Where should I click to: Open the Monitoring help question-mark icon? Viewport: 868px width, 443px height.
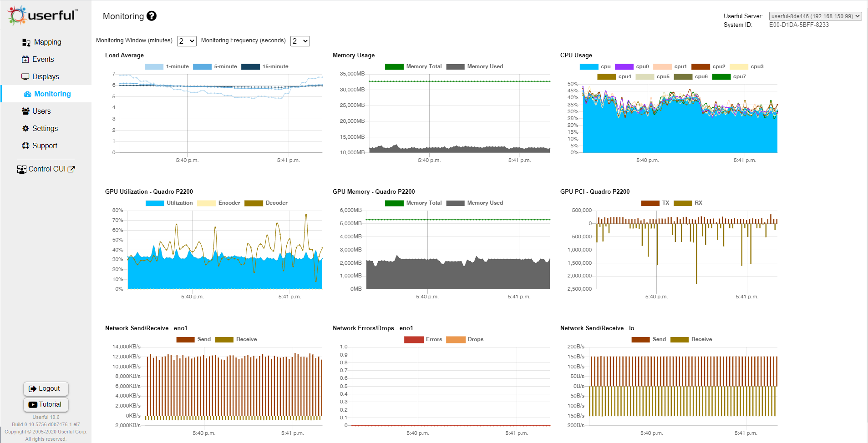152,16
